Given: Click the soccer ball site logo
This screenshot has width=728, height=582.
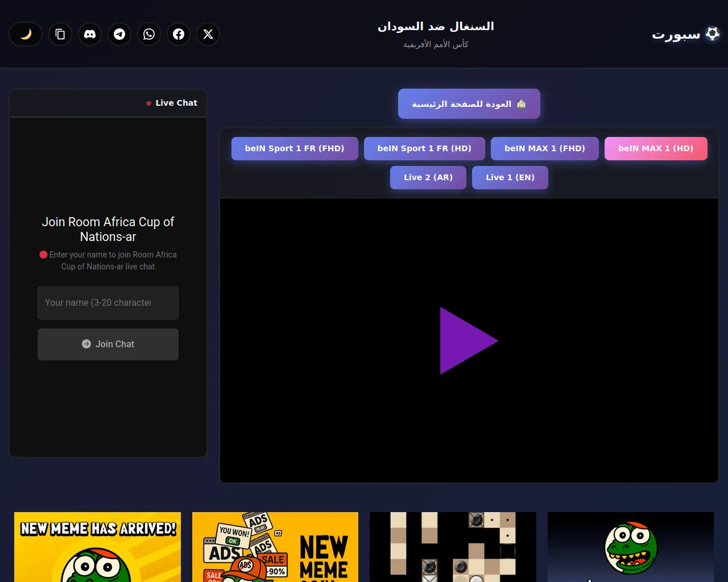Looking at the screenshot, I should click(x=712, y=34).
